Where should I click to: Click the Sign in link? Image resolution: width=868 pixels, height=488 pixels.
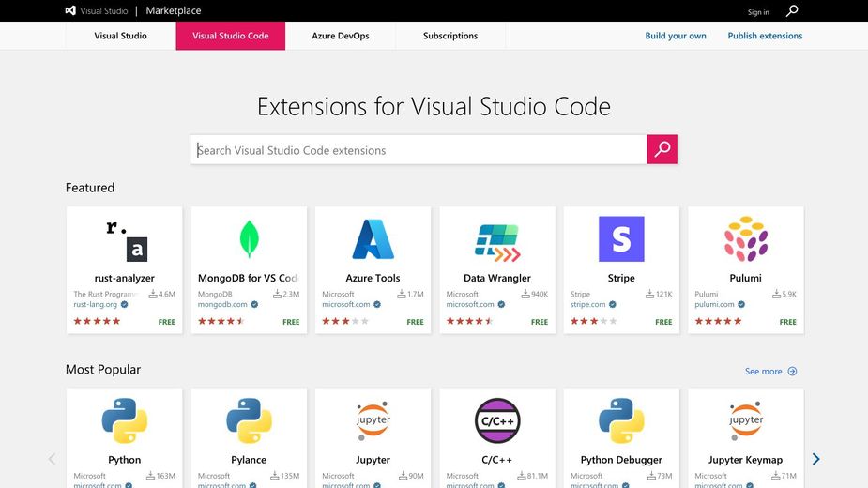758,12
